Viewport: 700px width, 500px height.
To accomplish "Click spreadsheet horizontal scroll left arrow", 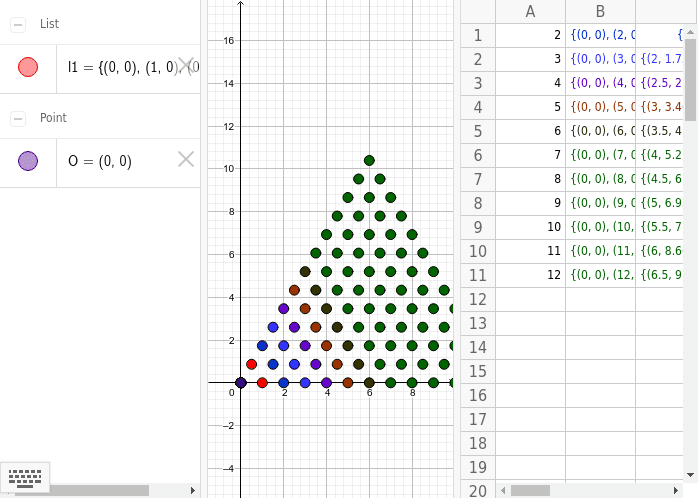I will [x=503, y=491].
